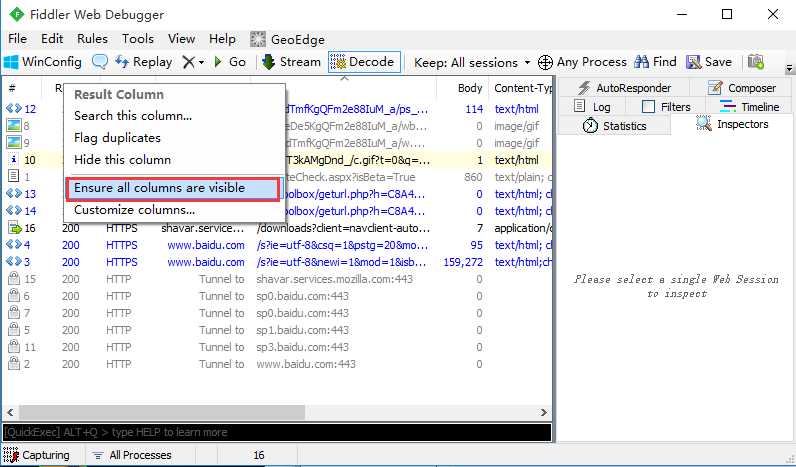796x467 pixels.
Task: Toggle the Decode button in toolbar
Action: 364,62
